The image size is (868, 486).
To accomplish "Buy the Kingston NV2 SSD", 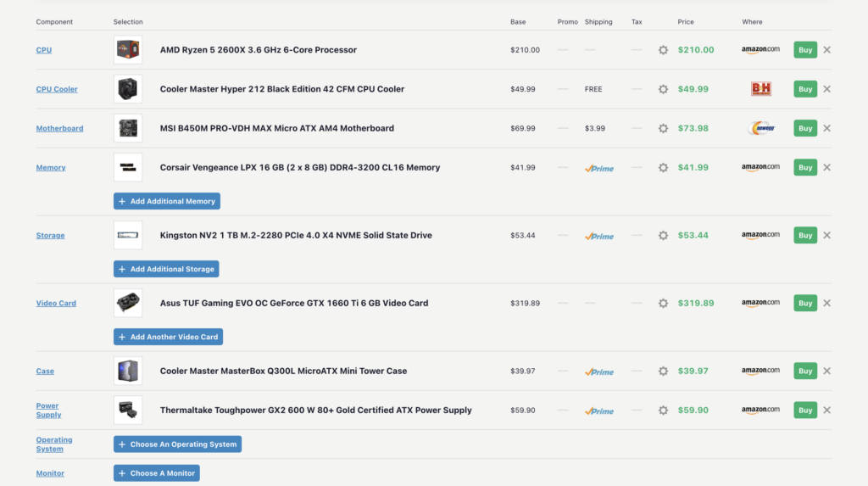I will 805,235.
